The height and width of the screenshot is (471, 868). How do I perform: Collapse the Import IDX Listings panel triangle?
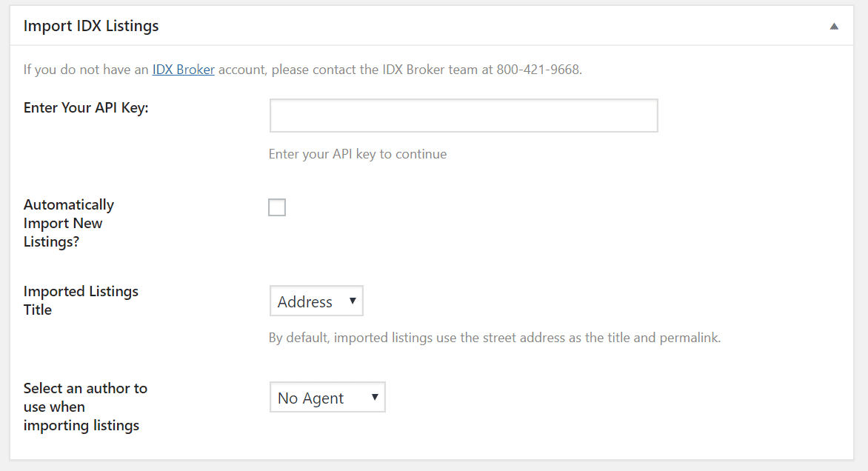click(834, 26)
